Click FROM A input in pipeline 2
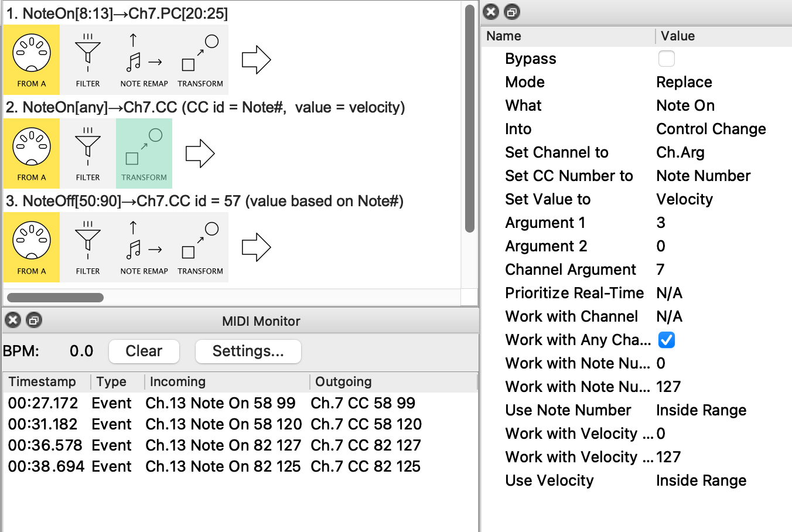 click(32, 154)
